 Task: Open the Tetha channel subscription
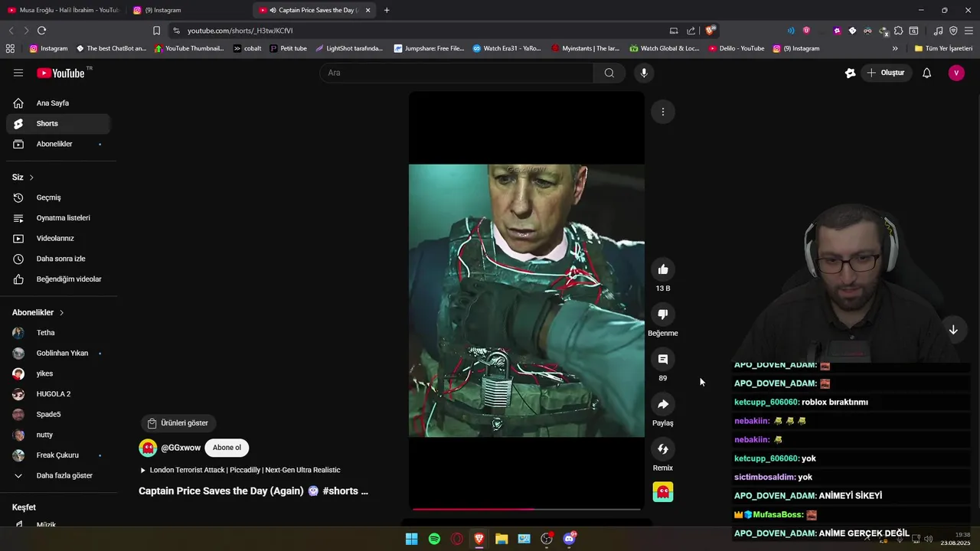click(x=58, y=333)
